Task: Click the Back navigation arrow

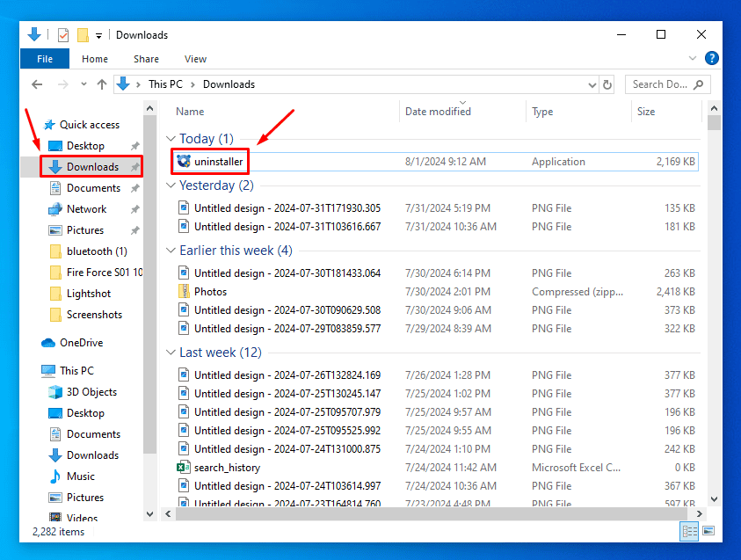Action: [37, 84]
